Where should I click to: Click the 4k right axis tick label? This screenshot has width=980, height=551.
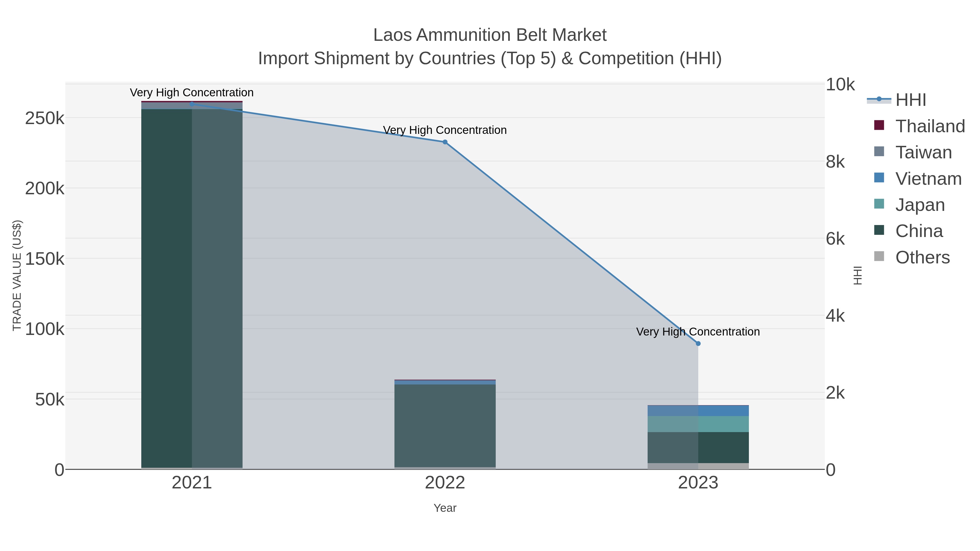835,316
